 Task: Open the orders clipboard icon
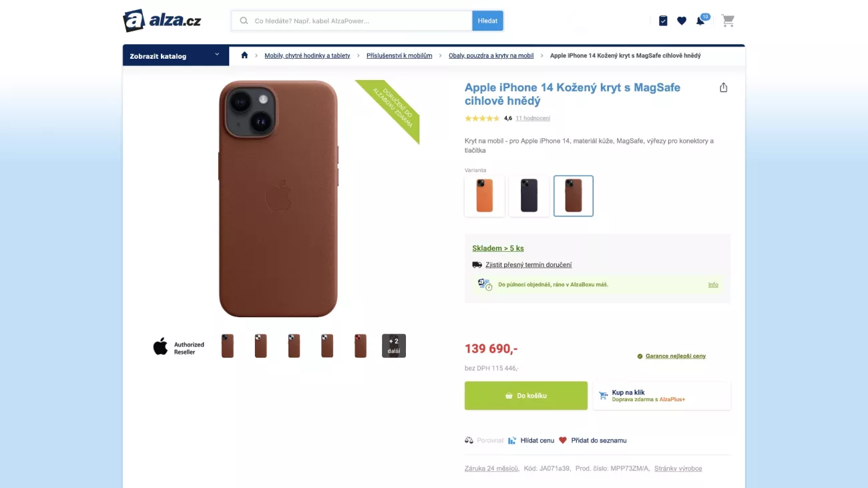coord(663,21)
